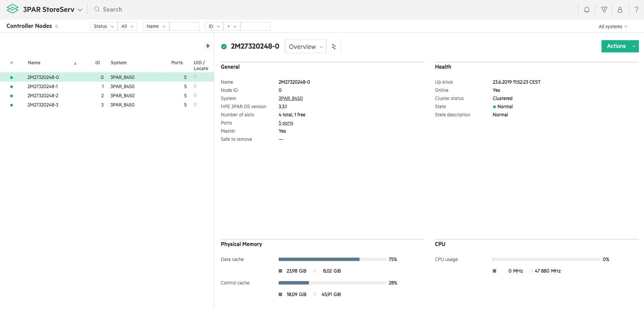Click the HPE 3PAR OS version value 3.3.1
The image size is (644, 309).
pyautogui.click(x=283, y=107)
